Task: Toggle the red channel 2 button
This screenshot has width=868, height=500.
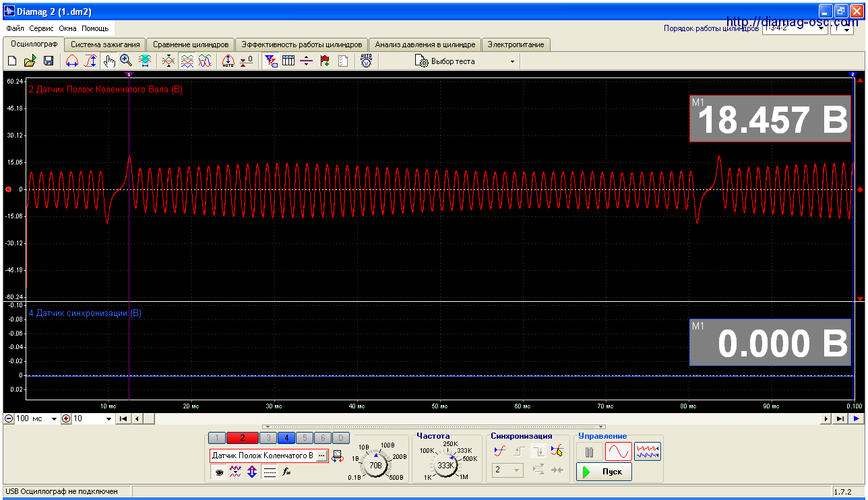Action: pyautogui.click(x=243, y=437)
